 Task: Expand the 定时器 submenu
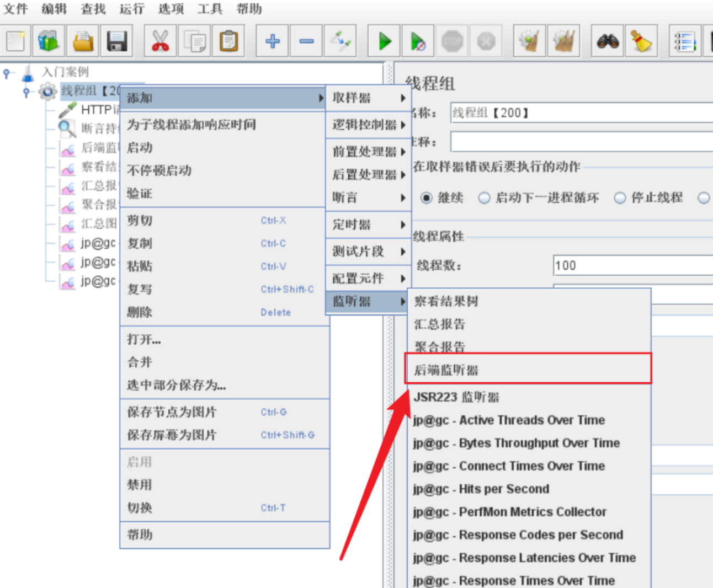[369, 224]
